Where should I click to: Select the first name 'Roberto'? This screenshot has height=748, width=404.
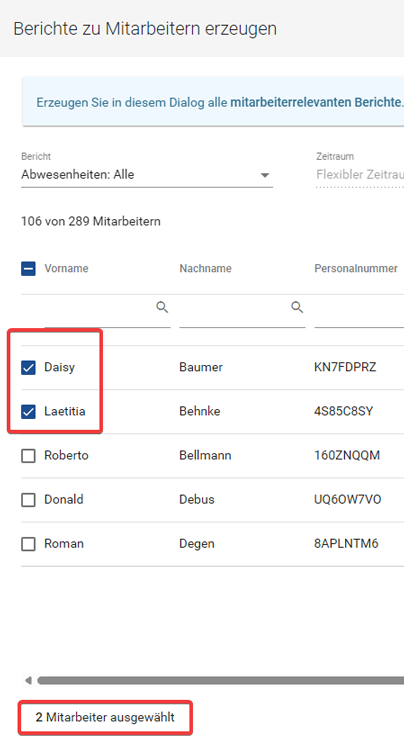(66, 456)
